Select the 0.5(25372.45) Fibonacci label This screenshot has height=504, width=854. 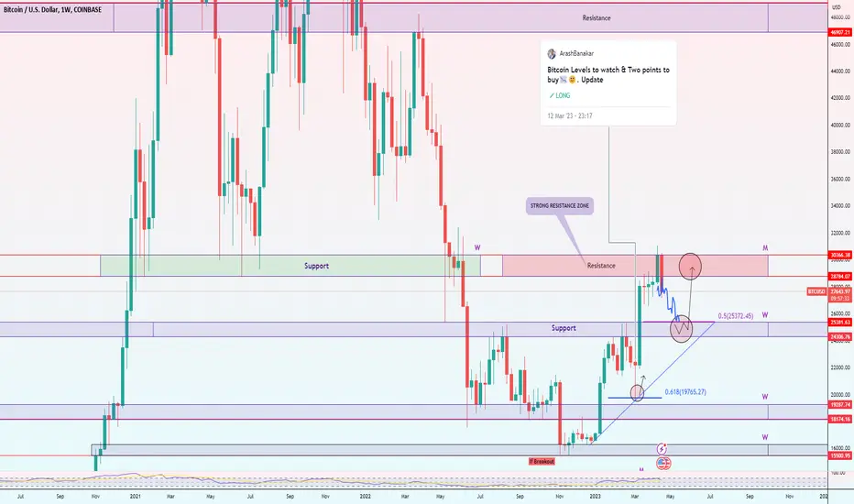[x=735, y=316]
